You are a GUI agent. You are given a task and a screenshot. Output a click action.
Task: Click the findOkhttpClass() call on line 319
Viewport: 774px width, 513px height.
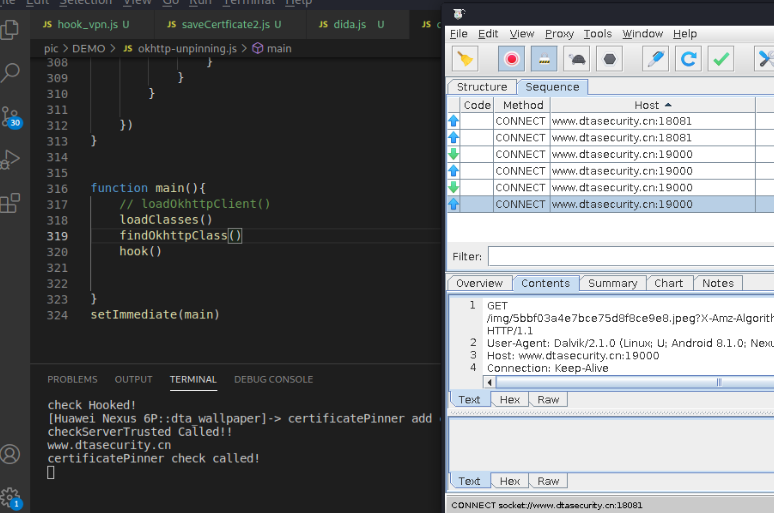click(180, 236)
